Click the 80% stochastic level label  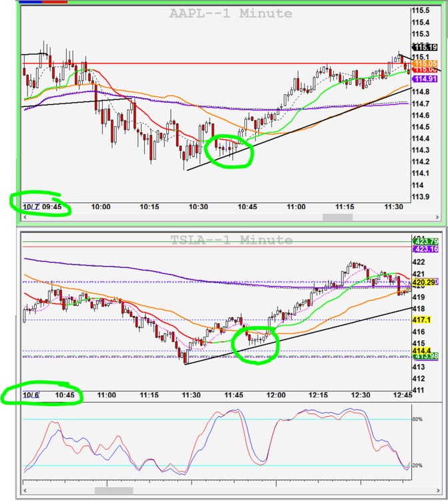point(419,420)
